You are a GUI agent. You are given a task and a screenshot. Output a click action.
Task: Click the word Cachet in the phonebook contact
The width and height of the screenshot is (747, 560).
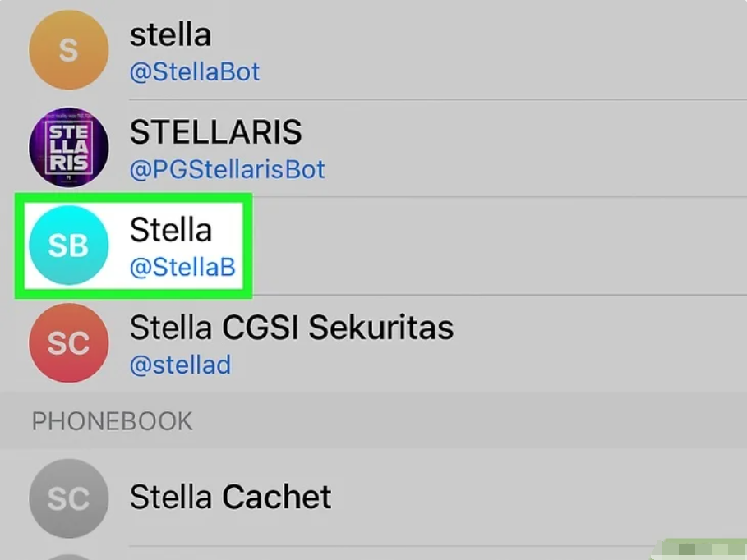click(x=277, y=497)
